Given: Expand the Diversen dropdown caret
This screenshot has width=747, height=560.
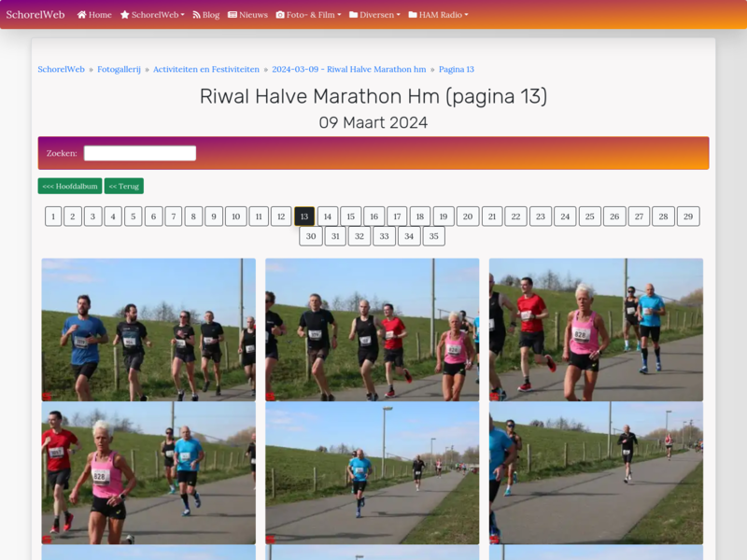Looking at the screenshot, I should click(399, 15).
